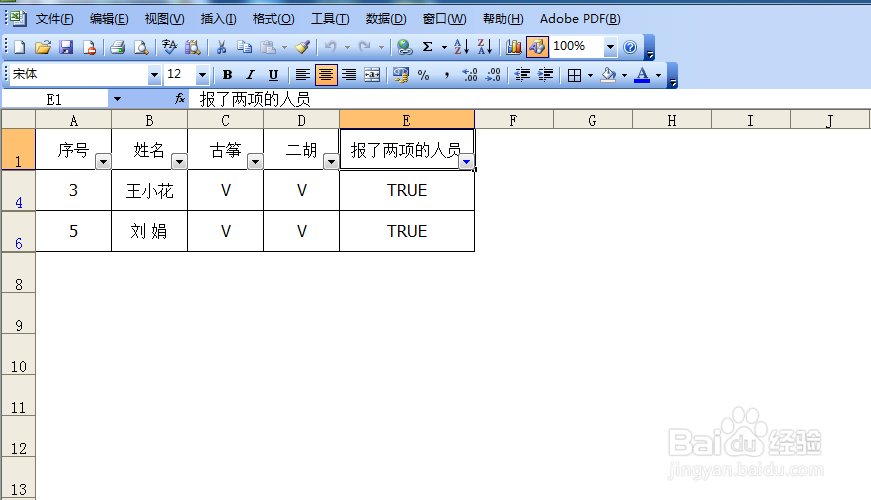Click the formula bar text field
The width and height of the screenshot is (871, 500).
coord(529,99)
